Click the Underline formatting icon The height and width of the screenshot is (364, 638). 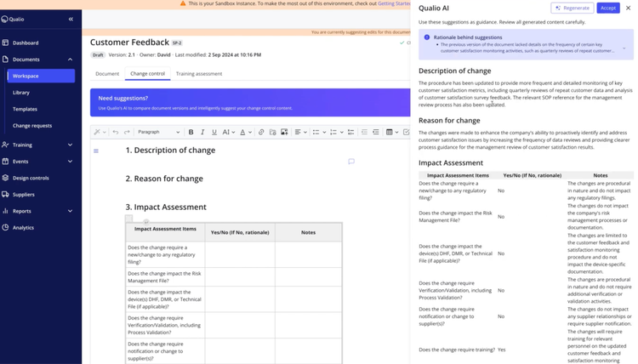(x=214, y=132)
